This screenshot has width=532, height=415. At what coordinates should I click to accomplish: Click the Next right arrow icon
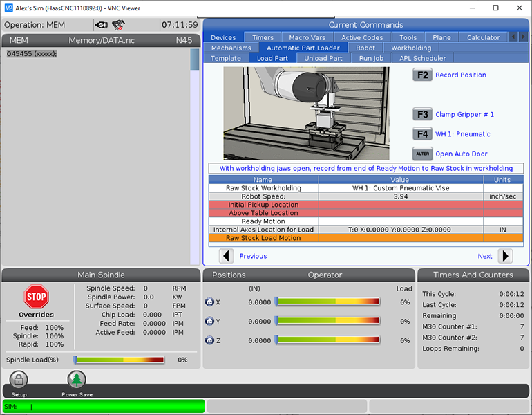(505, 256)
